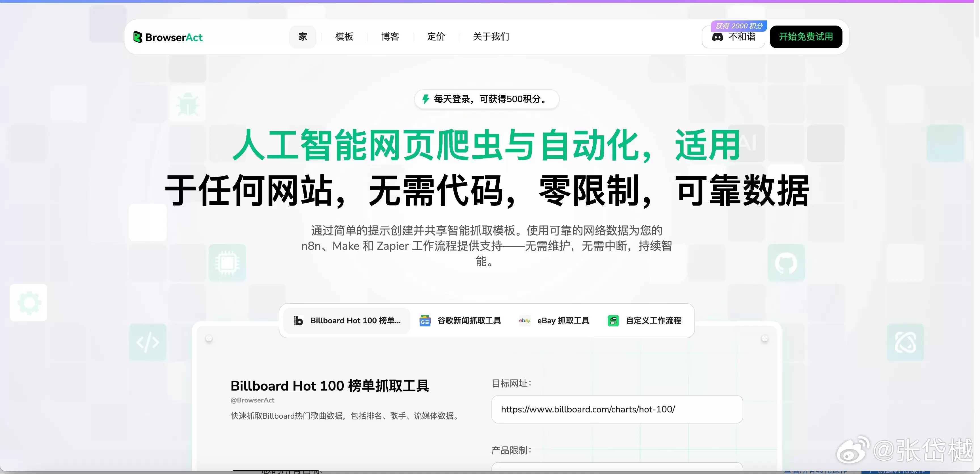
Task: Click the eBay logo icon
Action: (525, 320)
